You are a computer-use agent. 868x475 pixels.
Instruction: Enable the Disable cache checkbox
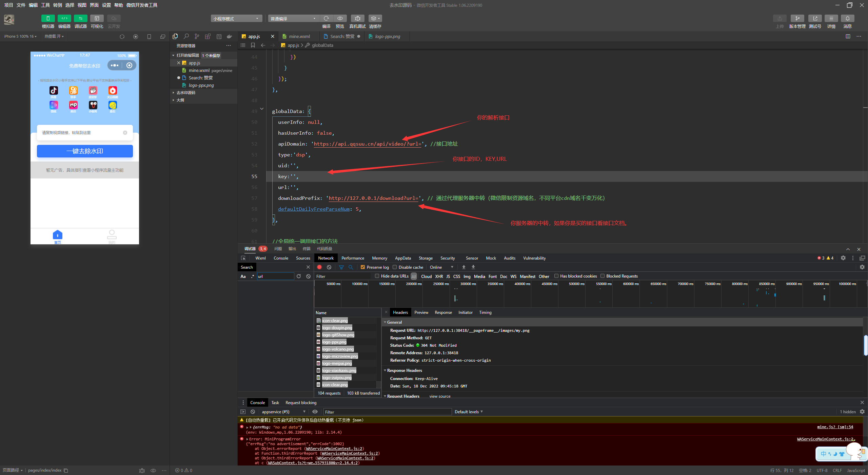point(395,267)
